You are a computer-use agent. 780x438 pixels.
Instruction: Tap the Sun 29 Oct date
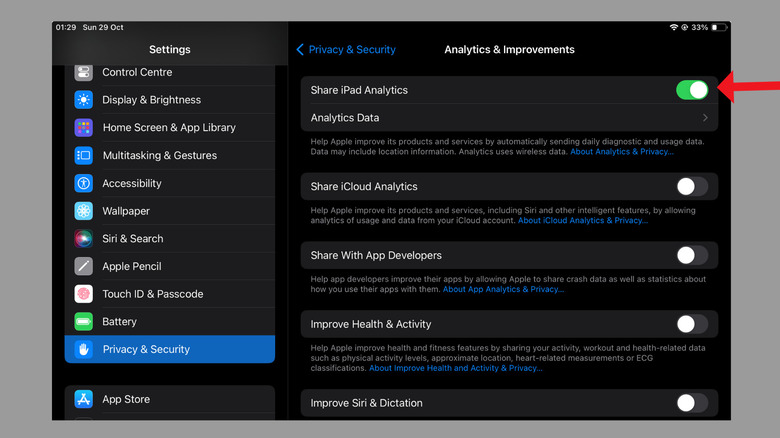(x=103, y=27)
